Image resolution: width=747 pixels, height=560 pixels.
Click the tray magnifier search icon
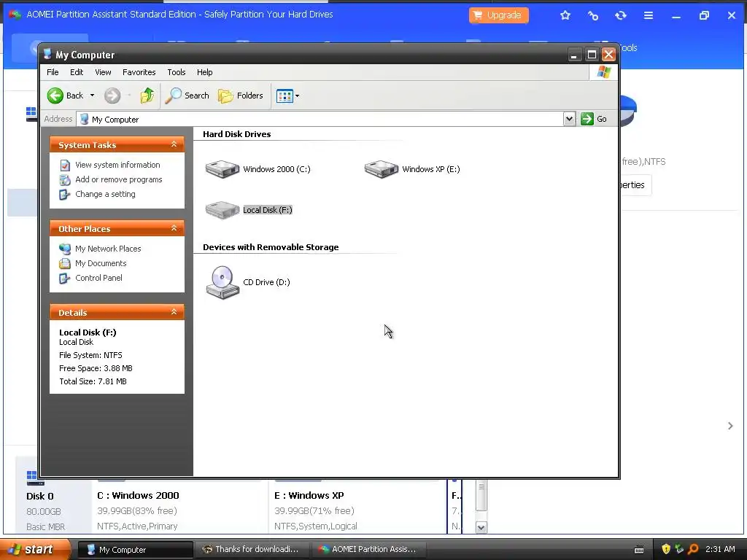(693, 550)
